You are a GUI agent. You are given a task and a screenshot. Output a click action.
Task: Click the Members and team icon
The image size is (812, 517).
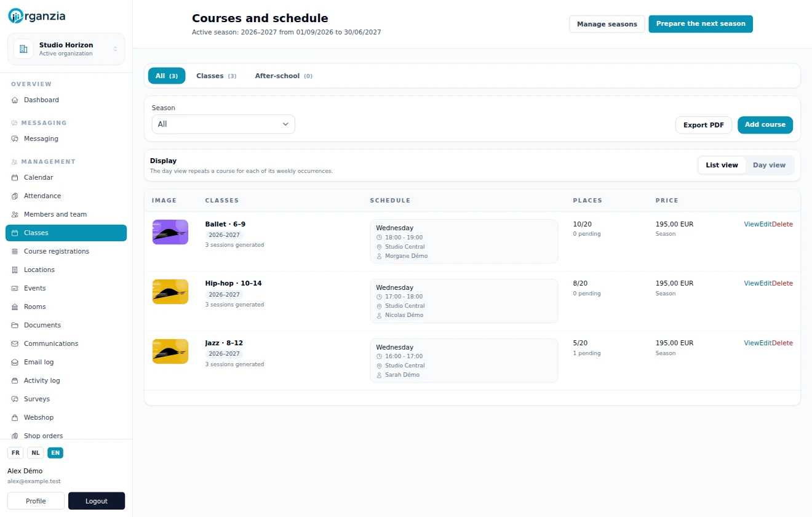[x=15, y=214]
